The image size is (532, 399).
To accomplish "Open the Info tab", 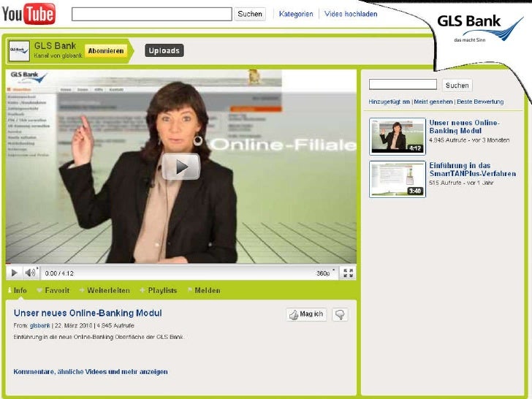I will (x=18, y=290).
